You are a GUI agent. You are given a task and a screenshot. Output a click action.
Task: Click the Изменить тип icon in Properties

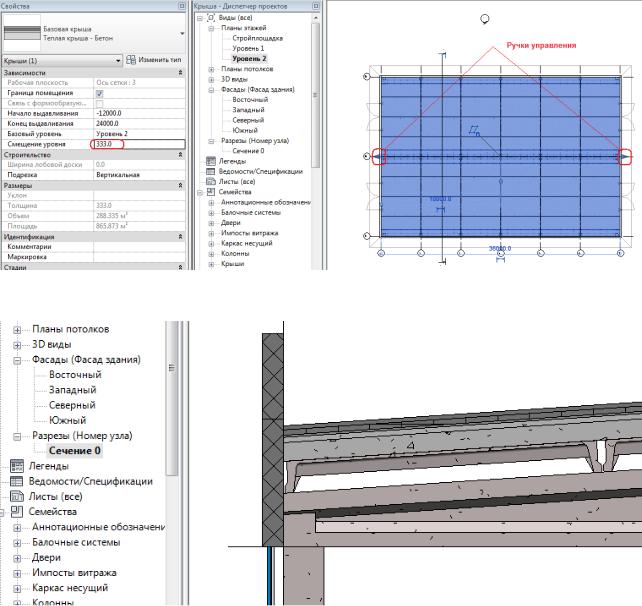pos(131,60)
